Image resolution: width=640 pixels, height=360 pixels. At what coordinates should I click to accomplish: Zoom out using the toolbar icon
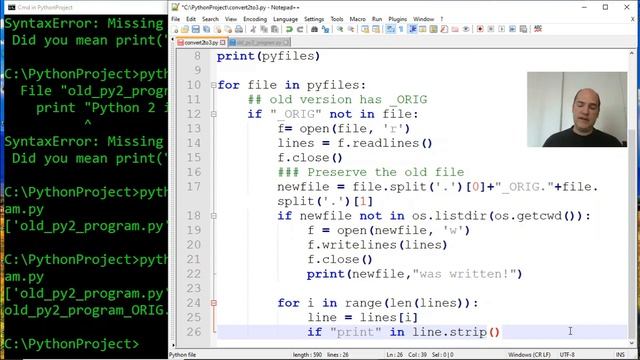coord(351,29)
